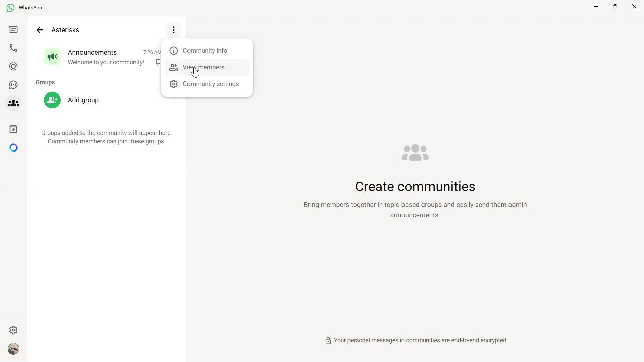Select View members from the menu

click(x=204, y=67)
